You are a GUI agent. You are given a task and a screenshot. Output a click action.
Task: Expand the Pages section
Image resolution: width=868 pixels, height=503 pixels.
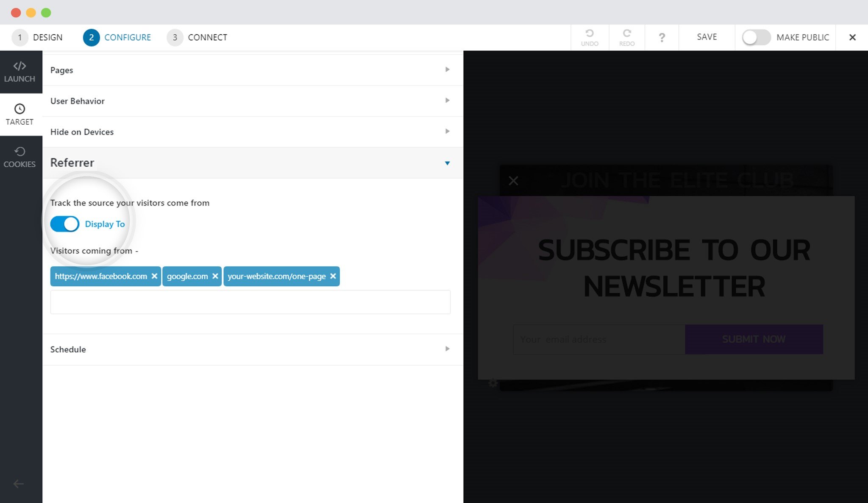click(x=253, y=70)
